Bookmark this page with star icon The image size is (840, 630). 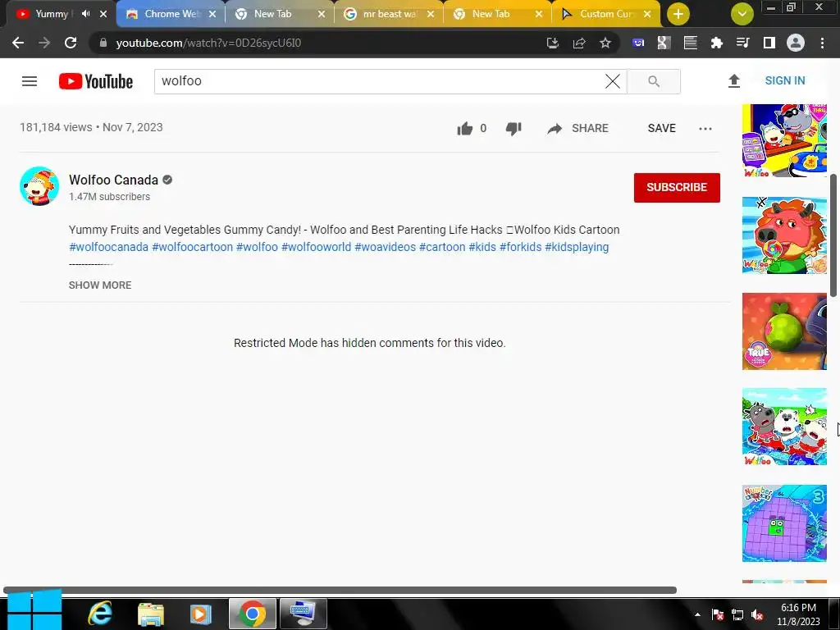605,43
